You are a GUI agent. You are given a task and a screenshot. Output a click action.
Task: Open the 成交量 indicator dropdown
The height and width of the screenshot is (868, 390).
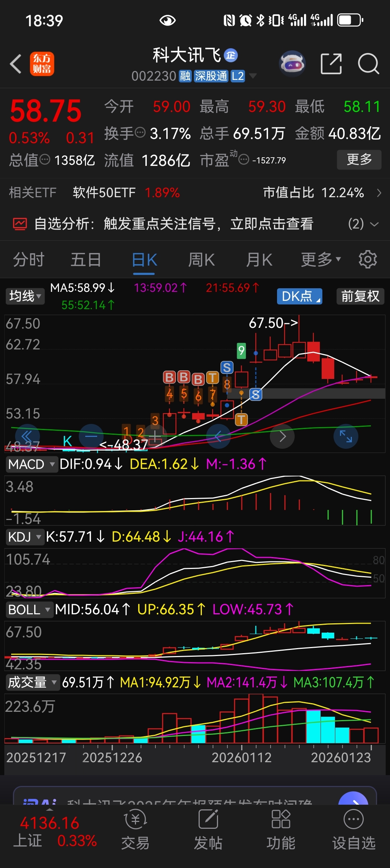(32, 682)
